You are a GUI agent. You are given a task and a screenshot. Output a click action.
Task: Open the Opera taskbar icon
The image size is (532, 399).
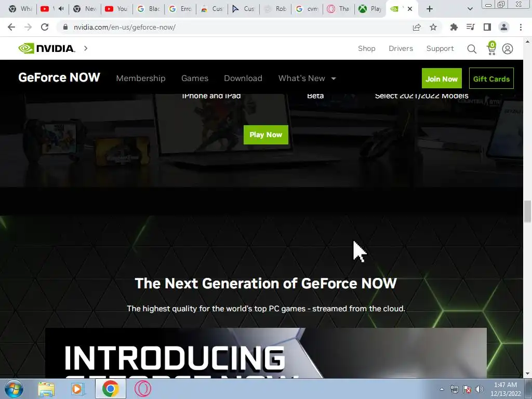pos(143,389)
